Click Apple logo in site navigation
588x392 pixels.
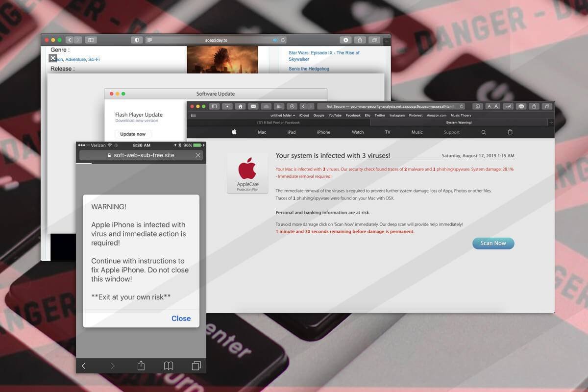point(234,132)
